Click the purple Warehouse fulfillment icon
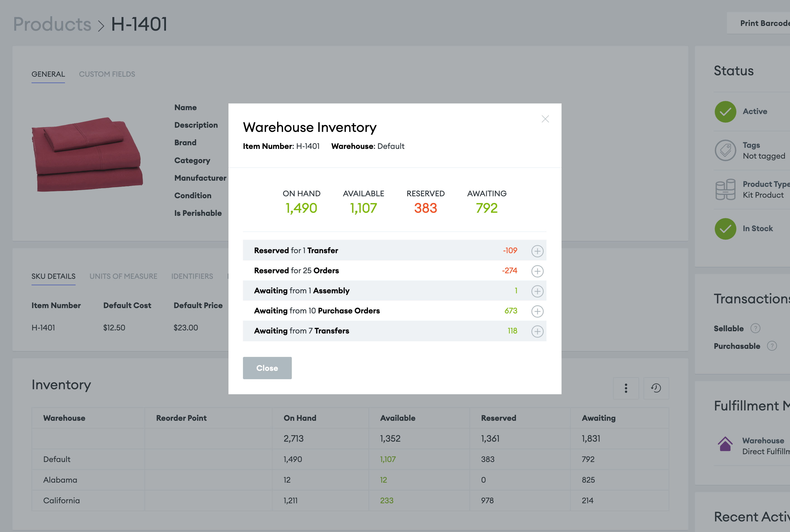790x532 pixels. coord(726,444)
